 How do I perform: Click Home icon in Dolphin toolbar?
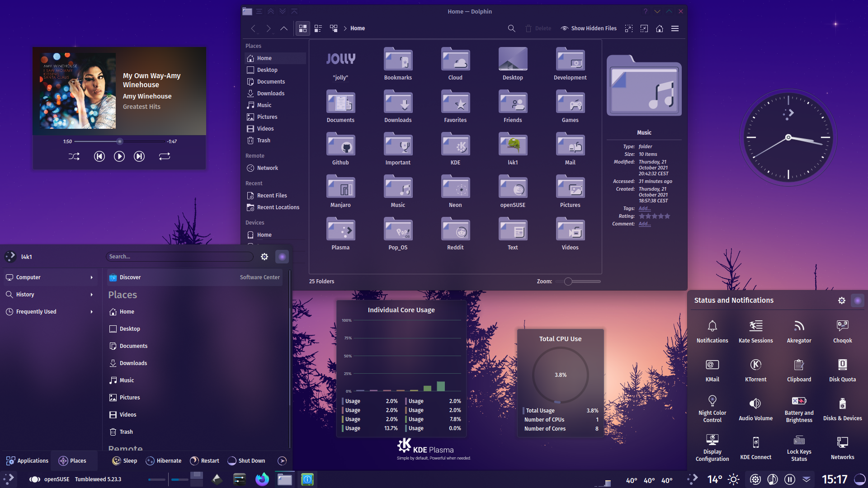pos(660,28)
